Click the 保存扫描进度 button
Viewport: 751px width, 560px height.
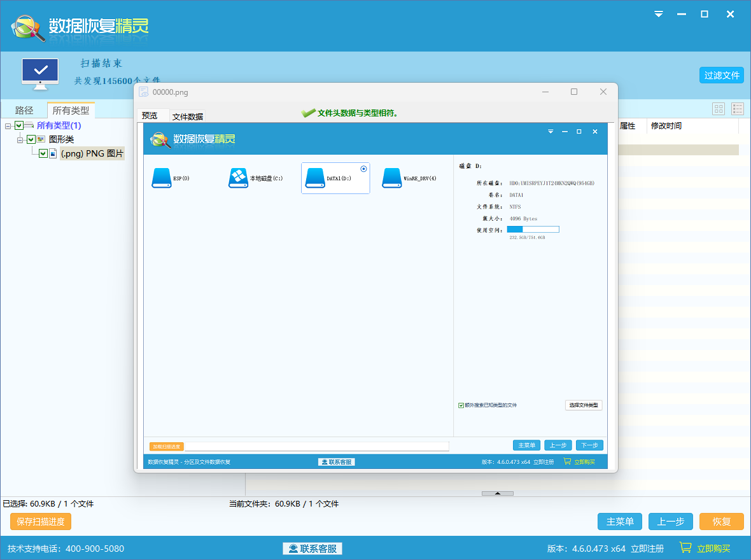pos(41,522)
